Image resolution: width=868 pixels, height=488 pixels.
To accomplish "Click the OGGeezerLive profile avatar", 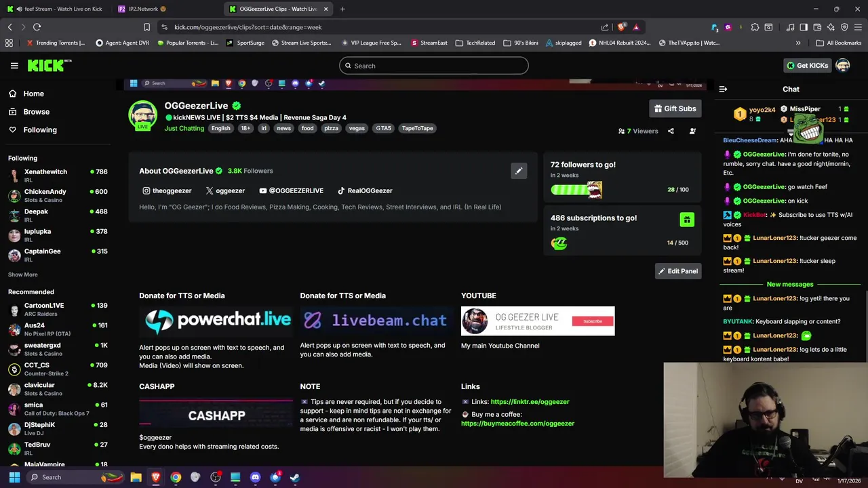I will point(143,115).
